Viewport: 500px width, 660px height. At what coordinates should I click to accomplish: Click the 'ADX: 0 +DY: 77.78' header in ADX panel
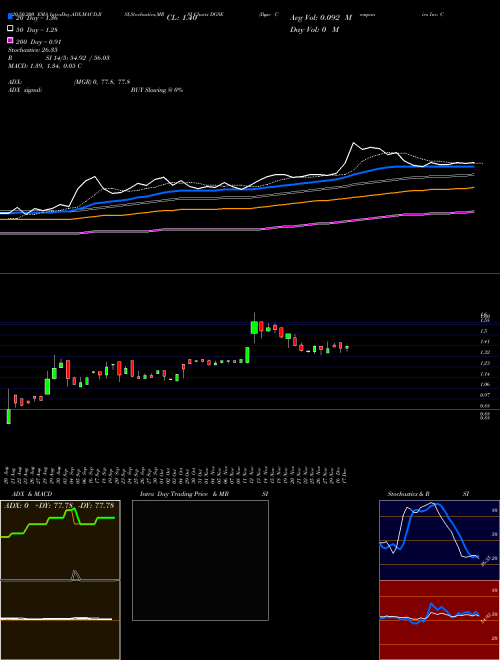pyautogui.click(x=39, y=505)
